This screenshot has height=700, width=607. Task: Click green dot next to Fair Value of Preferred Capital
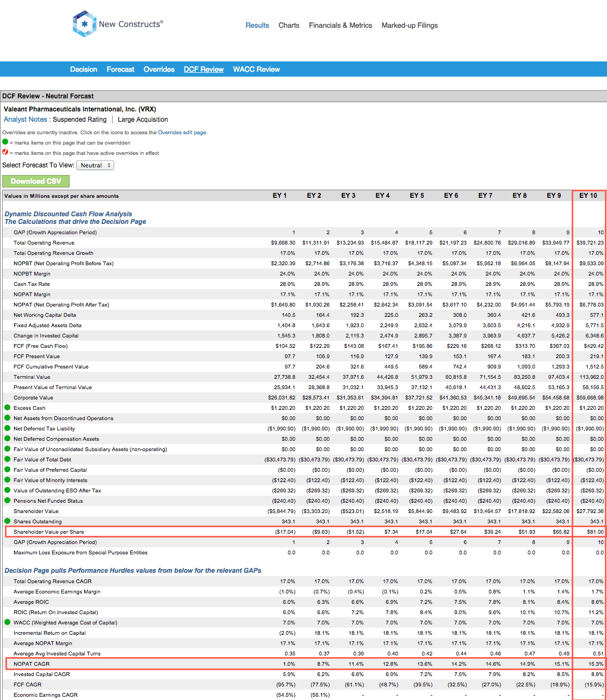pyautogui.click(x=7, y=470)
